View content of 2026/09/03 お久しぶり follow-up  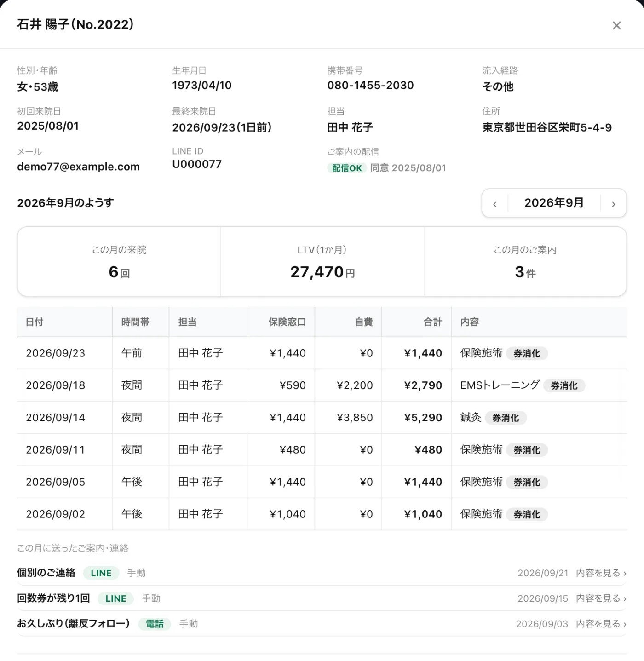(x=601, y=624)
